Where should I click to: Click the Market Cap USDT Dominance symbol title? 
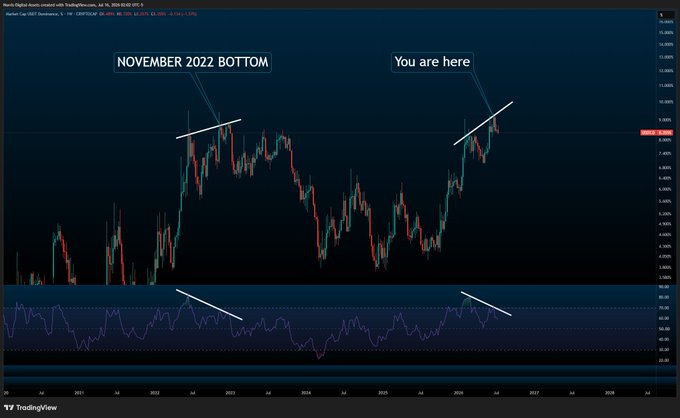33,14
